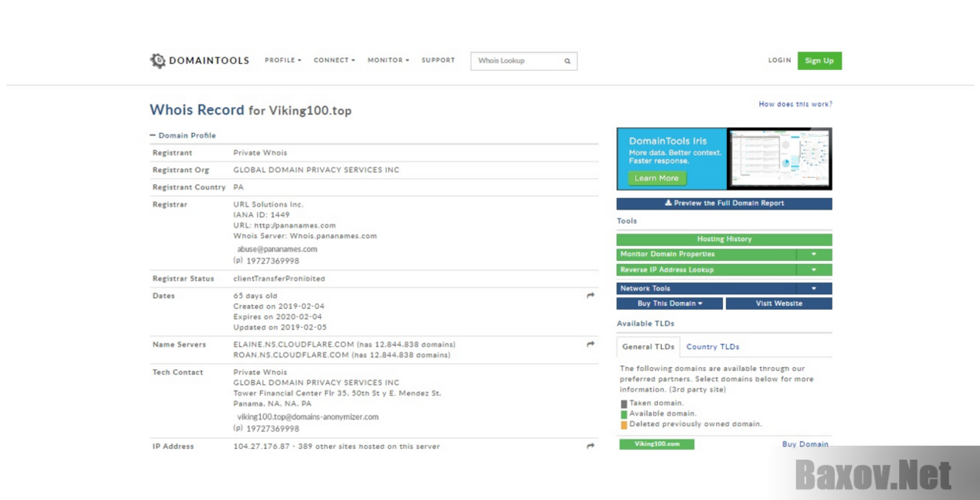The image size is (980, 500).
Task: Click Monitor Domain Properties
Action: click(x=707, y=255)
